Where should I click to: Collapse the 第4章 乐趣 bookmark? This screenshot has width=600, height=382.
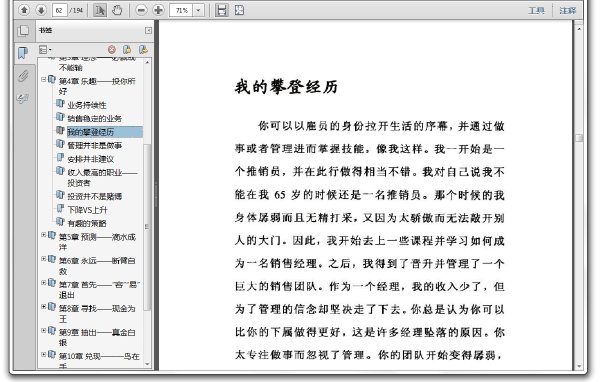44,80
